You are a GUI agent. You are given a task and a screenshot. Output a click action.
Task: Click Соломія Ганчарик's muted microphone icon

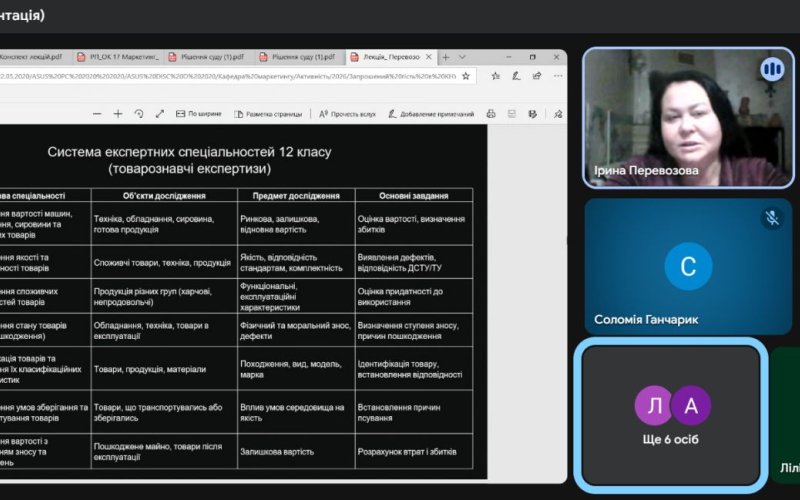771,218
